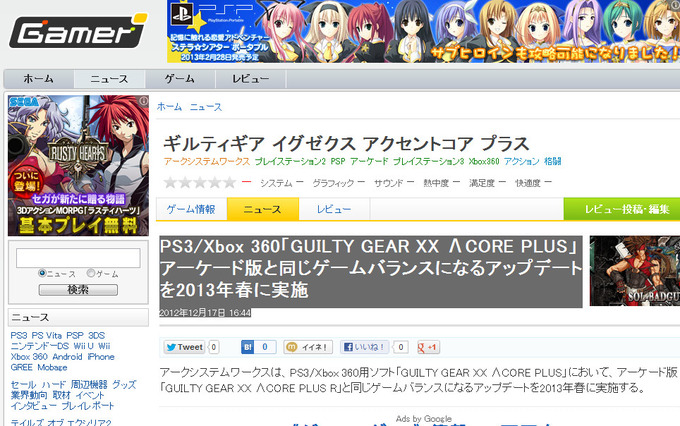Open 取材 category in sidebar

pyautogui.click(x=61, y=395)
